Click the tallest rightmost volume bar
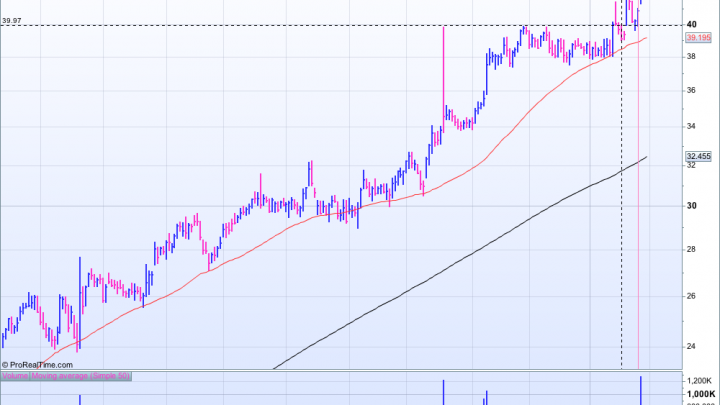 click(x=641, y=390)
